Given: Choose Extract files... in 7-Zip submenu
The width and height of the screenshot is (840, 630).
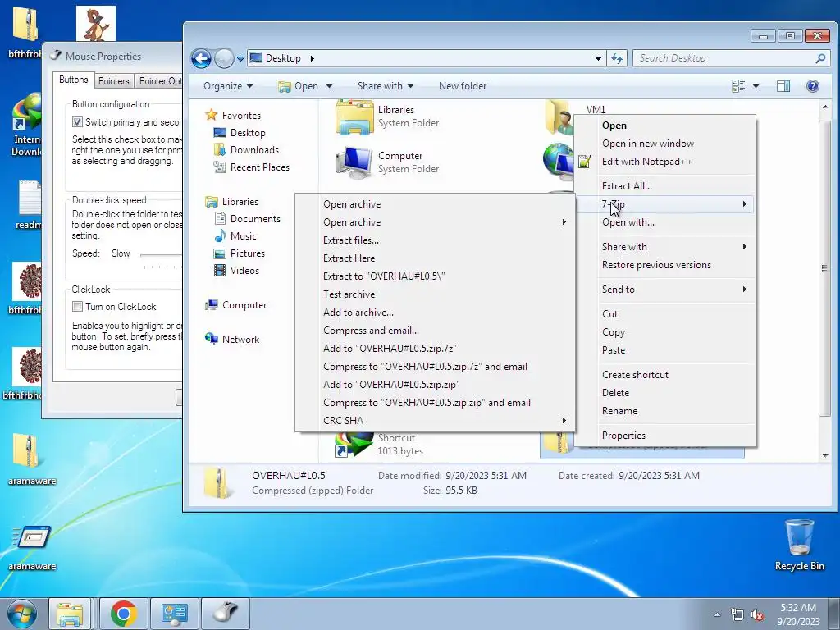Looking at the screenshot, I should pos(436,240).
